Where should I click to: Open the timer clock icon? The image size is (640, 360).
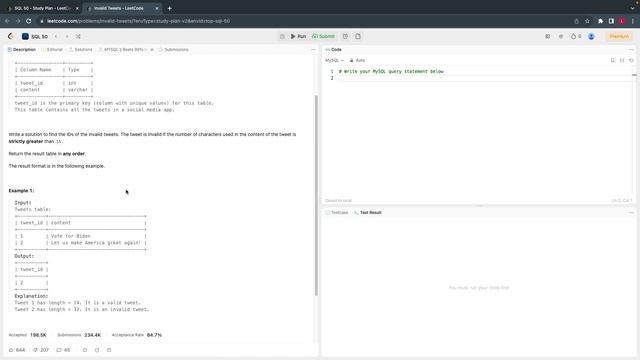(345, 36)
